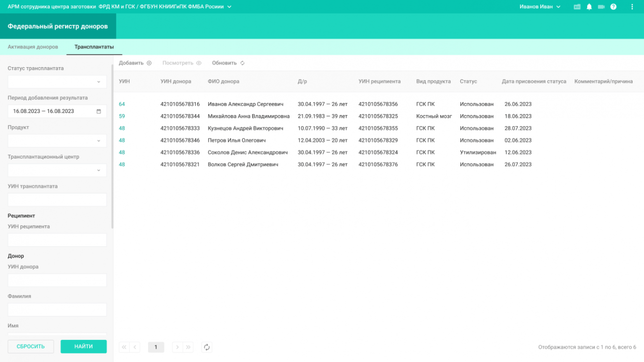Click the notifications bell icon
Screen dimensions: 644x362
click(x=589, y=7)
